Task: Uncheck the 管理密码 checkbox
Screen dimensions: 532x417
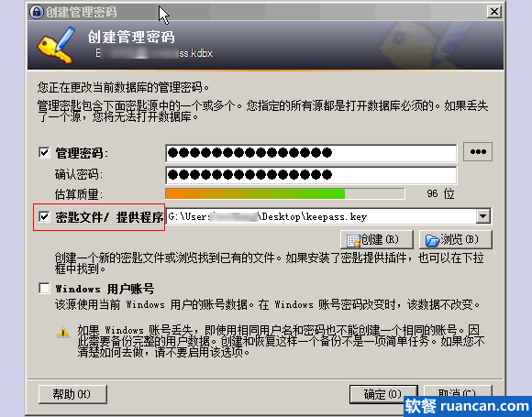Action: pos(44,152)
